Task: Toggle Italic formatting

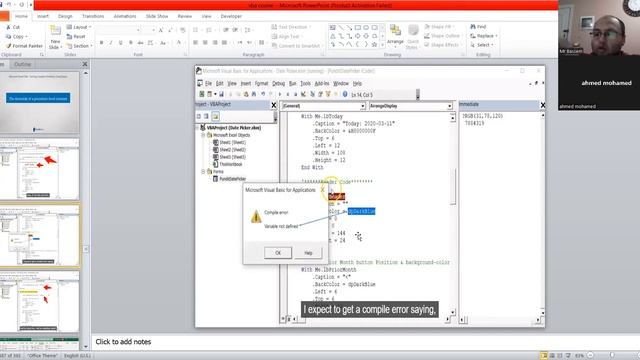Action: tap(111, 43)
